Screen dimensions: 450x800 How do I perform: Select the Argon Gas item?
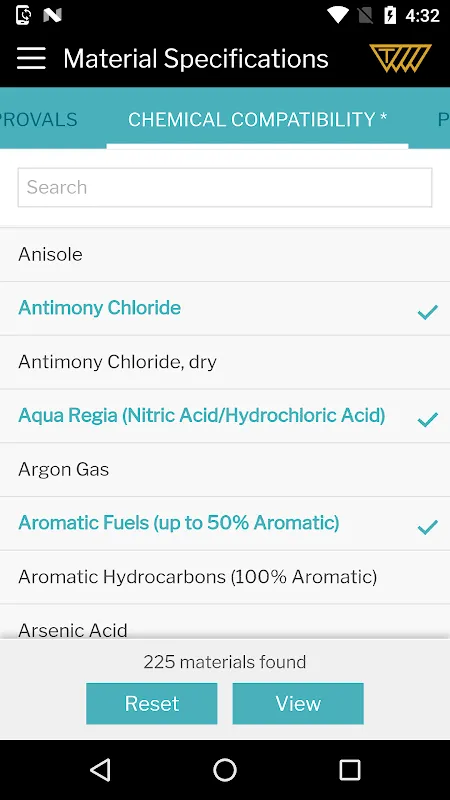click(x=225, y=469)
